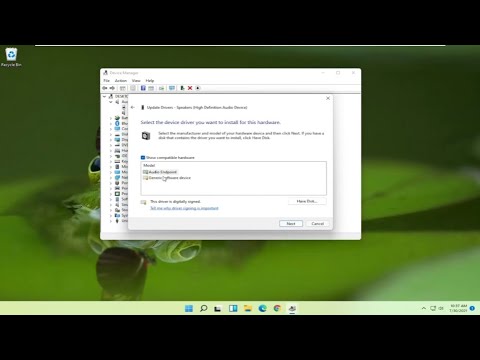This screenshot has height=360, width=480.
Task: Go back using the wizard back arrow
Action: (x=133, y=107)
